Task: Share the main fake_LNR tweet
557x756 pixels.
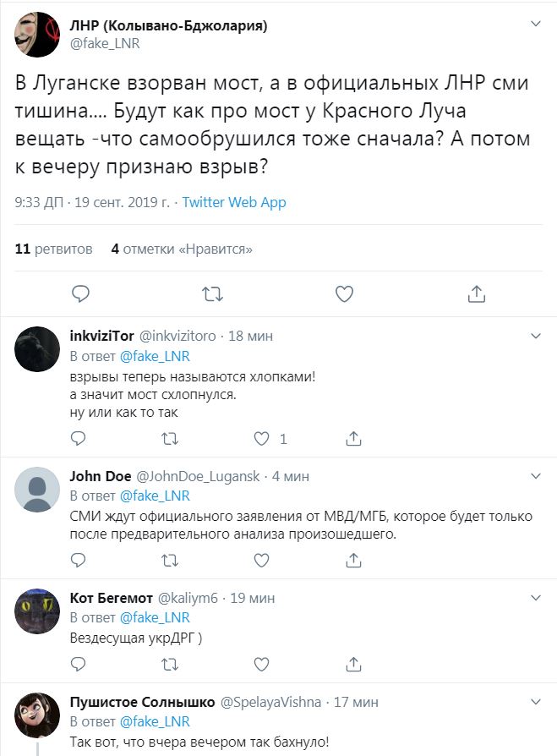Action: coord(476,293)
